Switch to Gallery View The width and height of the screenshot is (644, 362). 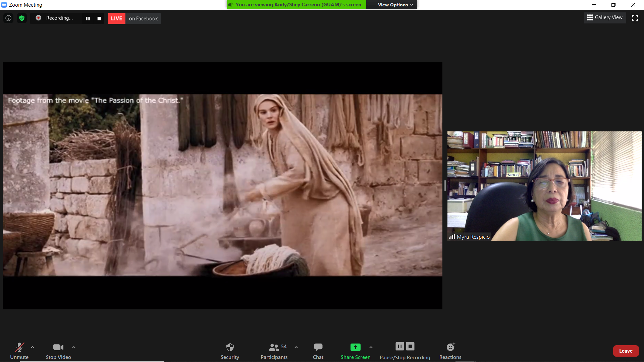pyautogui.click(x=605, y=17)
